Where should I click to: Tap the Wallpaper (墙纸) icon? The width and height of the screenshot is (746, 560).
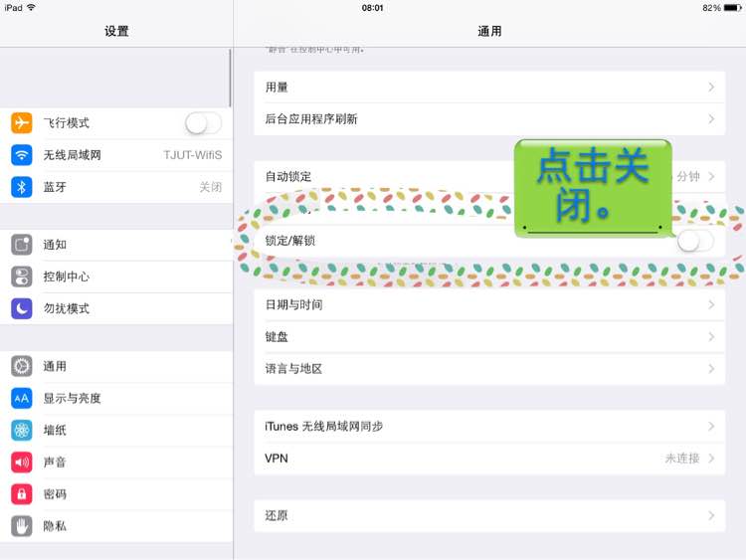coord(22,431)
